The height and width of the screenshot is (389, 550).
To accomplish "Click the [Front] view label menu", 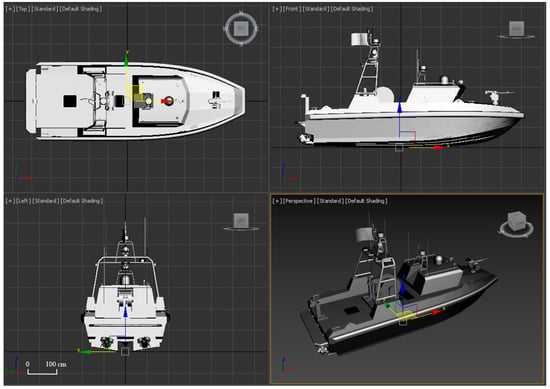I will coord(292,9).
